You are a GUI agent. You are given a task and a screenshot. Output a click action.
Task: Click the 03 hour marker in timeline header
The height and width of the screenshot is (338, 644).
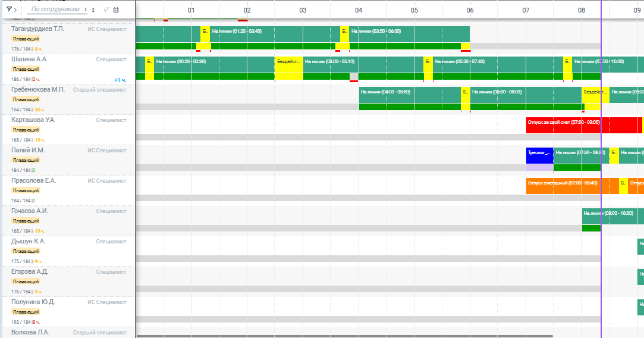[303, 10]
